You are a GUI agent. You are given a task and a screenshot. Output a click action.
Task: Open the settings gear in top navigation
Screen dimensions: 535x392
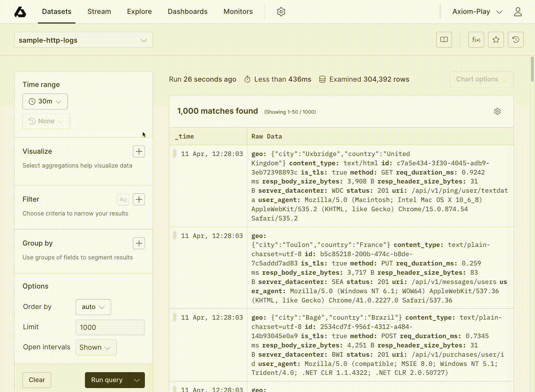281,12
